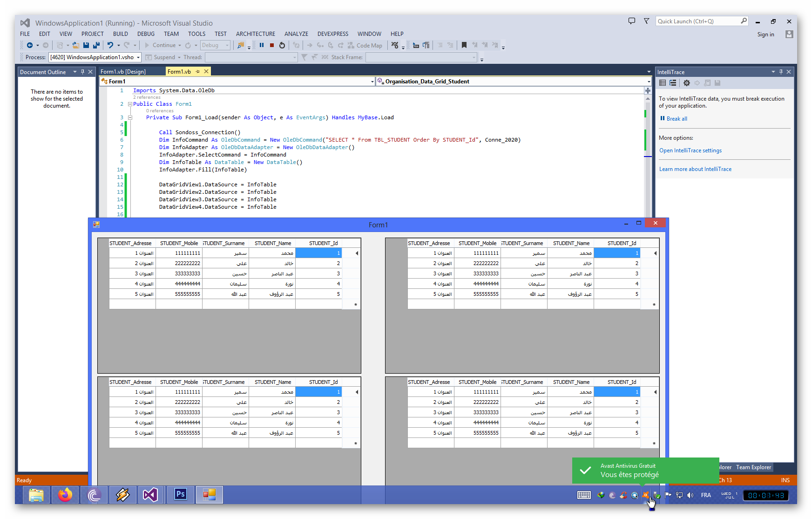The width and height of the screenshot is (812, 519).
Task: Open the DEBUG menu
Action: pos(146,34)
